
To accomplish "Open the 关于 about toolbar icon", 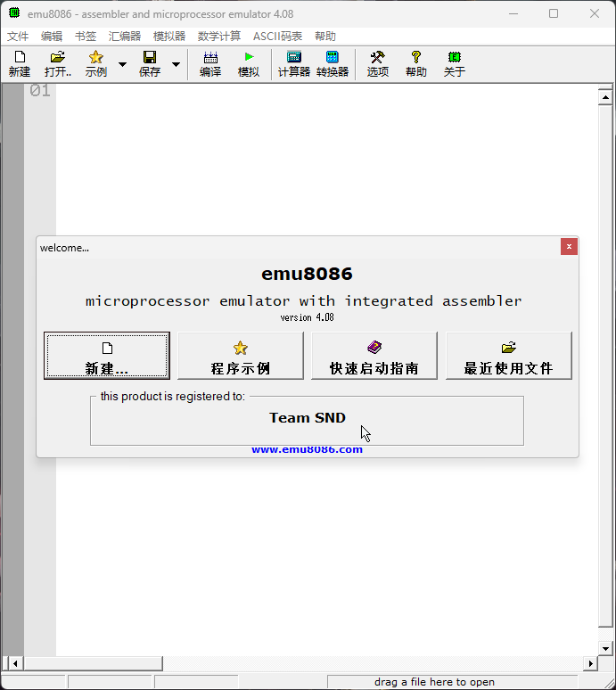I will (x=454, y=64).
